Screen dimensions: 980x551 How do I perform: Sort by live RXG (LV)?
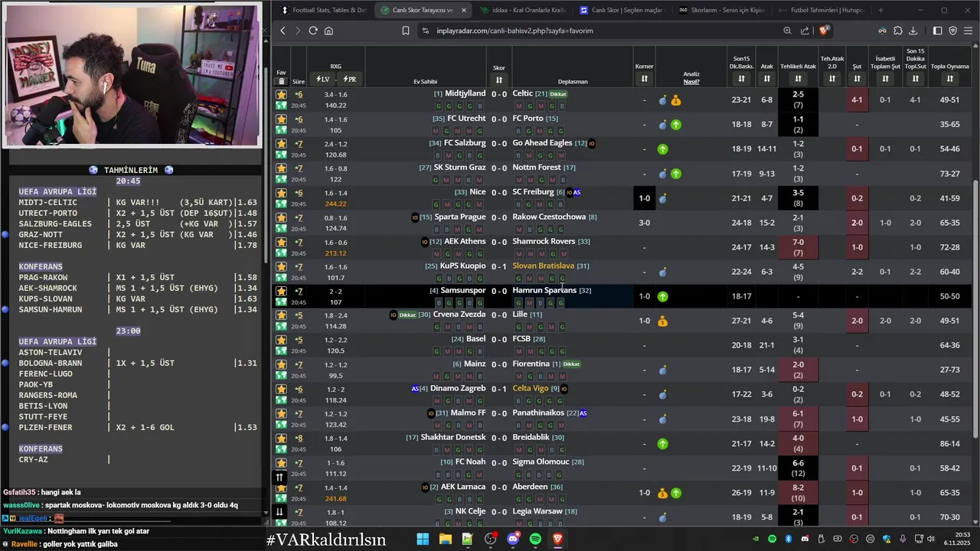coord(322,79)
